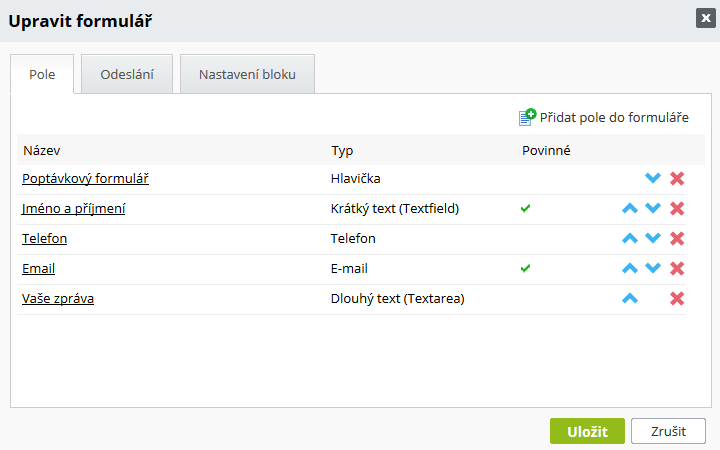Switch to the Odeslání tab
Image resolution: width=720 pixels, height=450 pixels.
tap(127, 74)
